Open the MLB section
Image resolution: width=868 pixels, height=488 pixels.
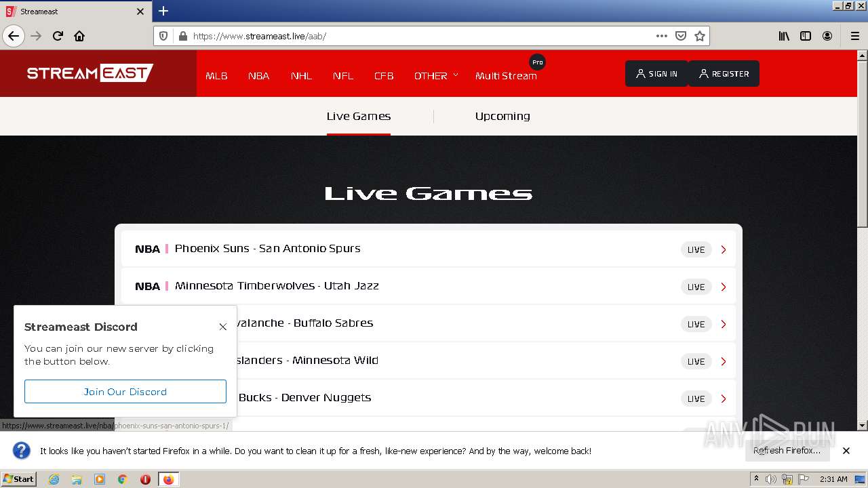216,76
